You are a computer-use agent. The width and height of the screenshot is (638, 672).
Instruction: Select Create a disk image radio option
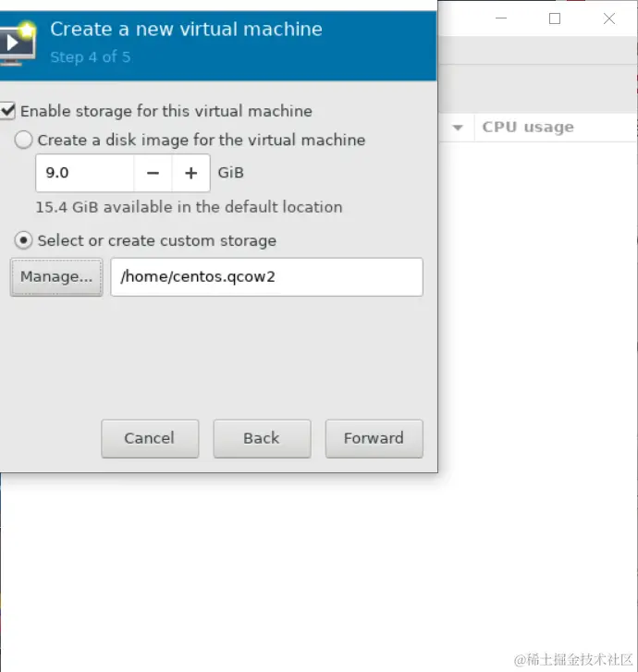point(24,140)
